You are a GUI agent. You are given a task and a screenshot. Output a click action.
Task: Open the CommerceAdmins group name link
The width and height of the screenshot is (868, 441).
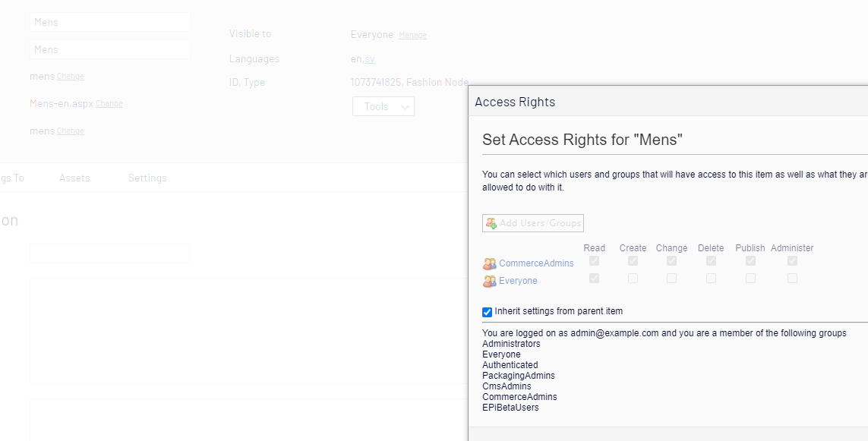pos(536,263)
